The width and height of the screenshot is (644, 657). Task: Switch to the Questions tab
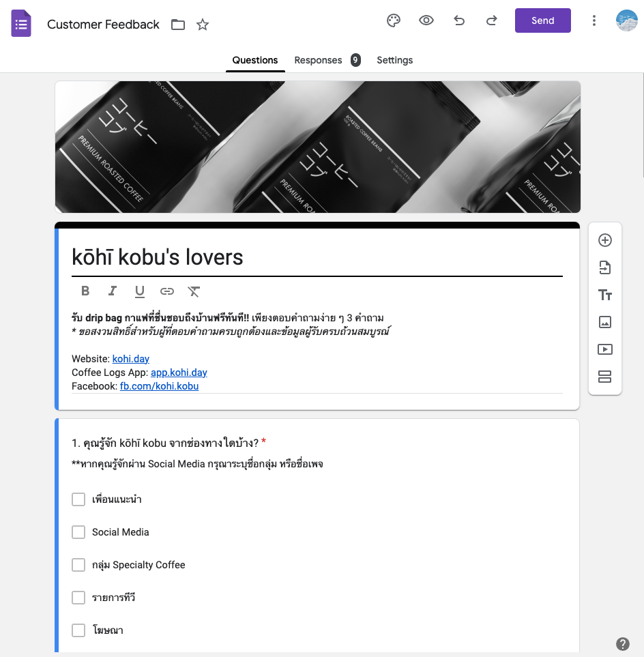click(254, 60)
